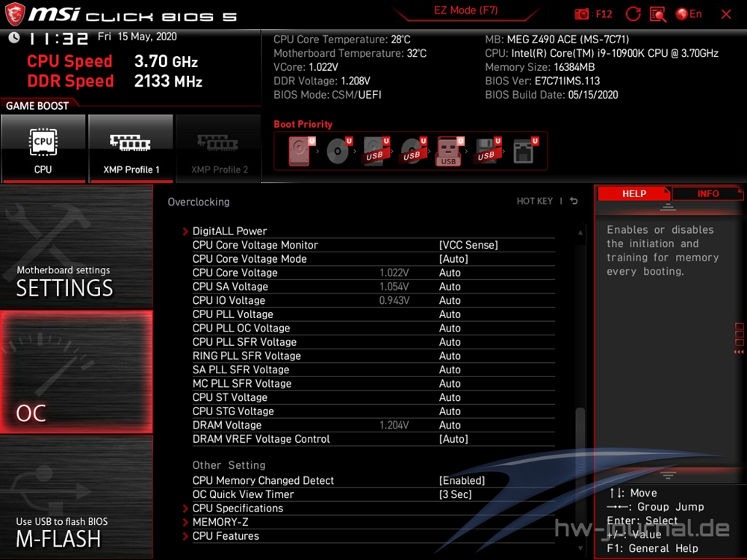747x560 pixels.
Task: Switch to the HELP tab
Action: [x=634, y=194]
